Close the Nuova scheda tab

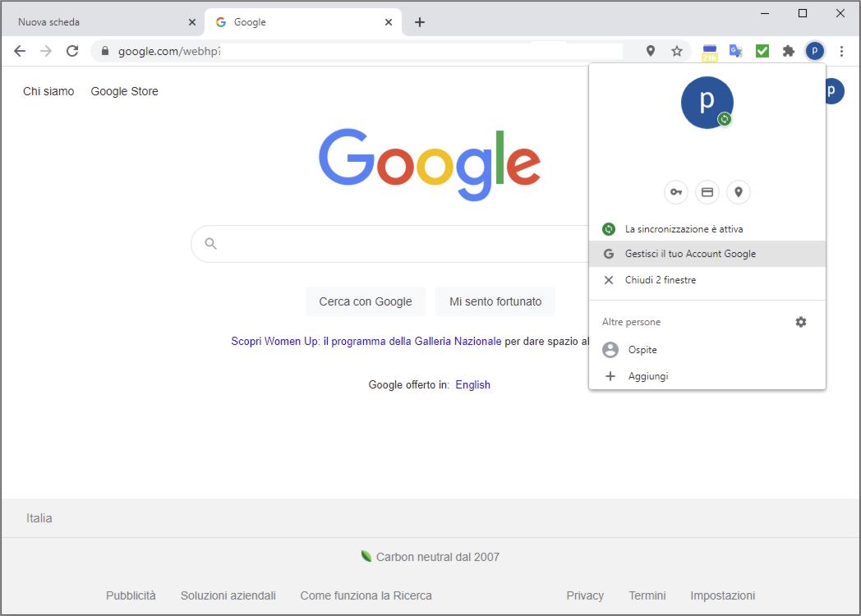tap(192, 22)
